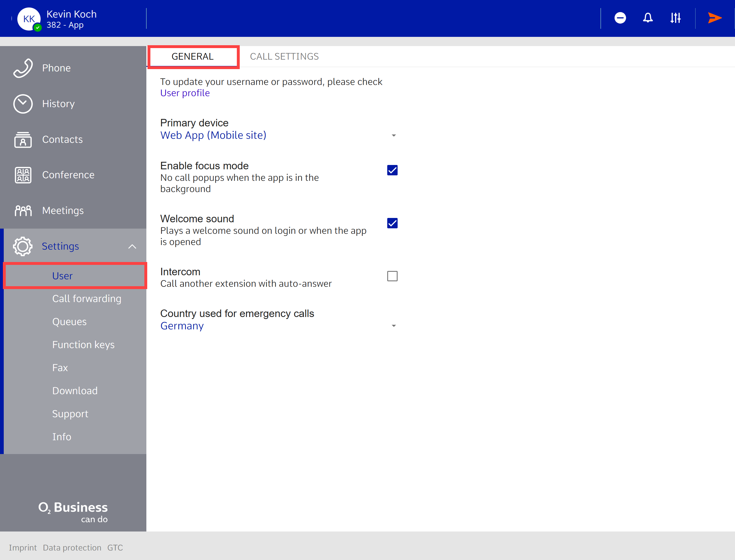The image size is (735, 560).
Task: Click the KK user avatar
Action: (29, 19)
